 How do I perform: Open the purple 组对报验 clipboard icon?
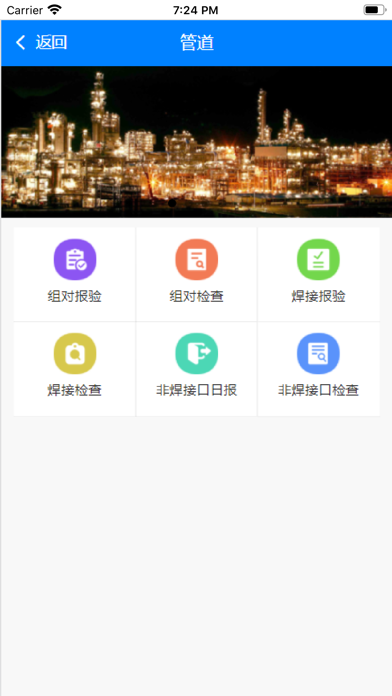coord(75,260)
